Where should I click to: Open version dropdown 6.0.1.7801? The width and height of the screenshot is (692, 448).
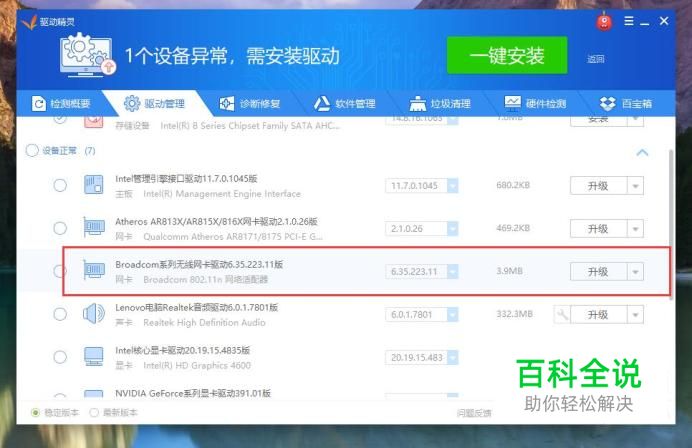coord(452,314)
